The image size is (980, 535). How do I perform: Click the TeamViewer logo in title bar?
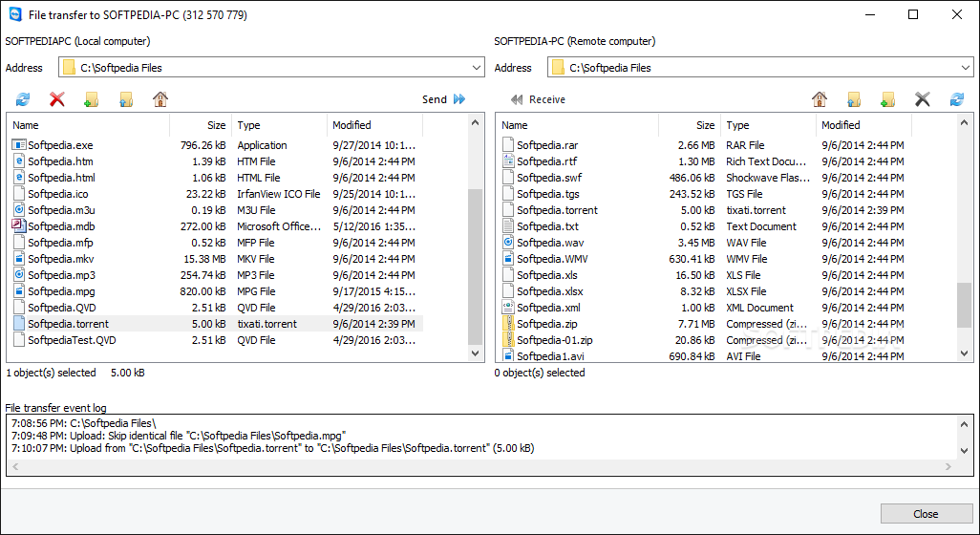click(x=15, y=14)
